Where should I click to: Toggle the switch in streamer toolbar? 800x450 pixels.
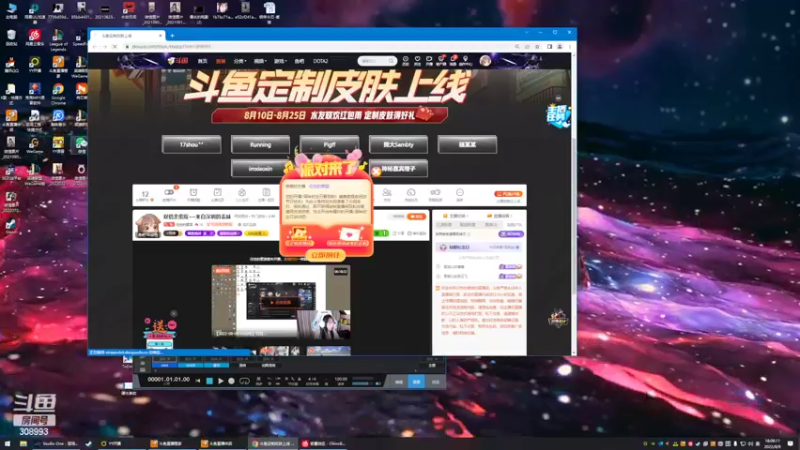pos(169,194)
